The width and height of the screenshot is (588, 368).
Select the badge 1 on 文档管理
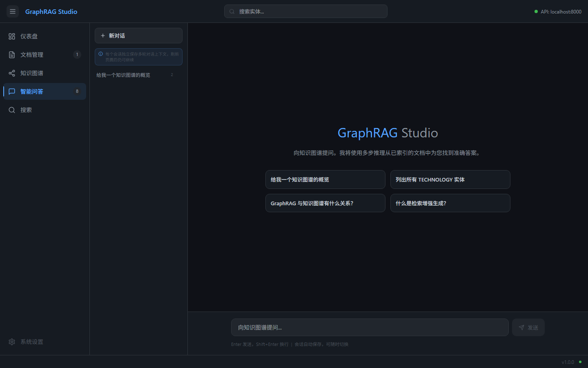tap(77, 54)
